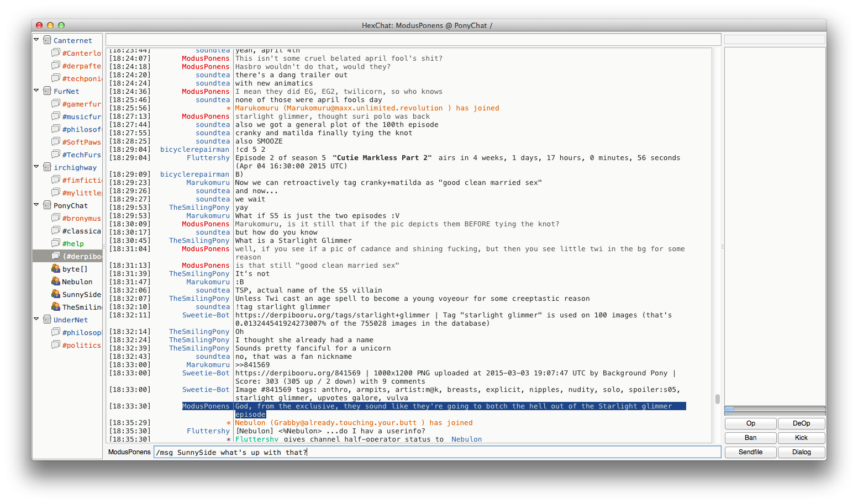Click the lag meter bar above Op
Screen dimensions: 858x504
(775, 409)
